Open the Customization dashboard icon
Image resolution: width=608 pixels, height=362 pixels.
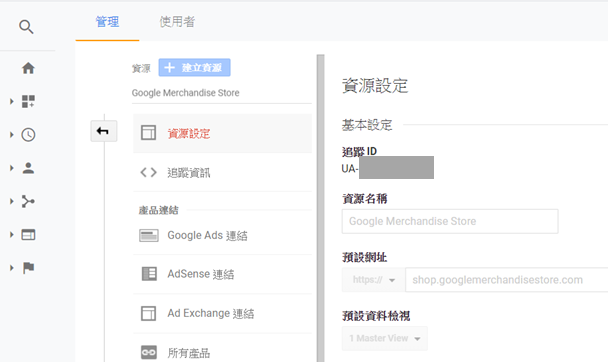pyautogui.click(x=28, y=102)
